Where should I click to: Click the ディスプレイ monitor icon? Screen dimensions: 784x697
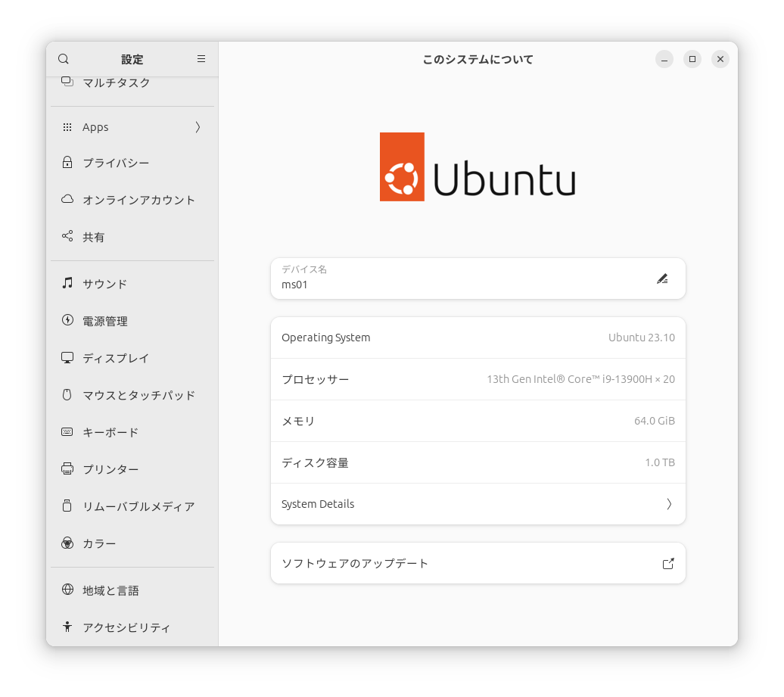pyautogui.click(x=67, y=357)
